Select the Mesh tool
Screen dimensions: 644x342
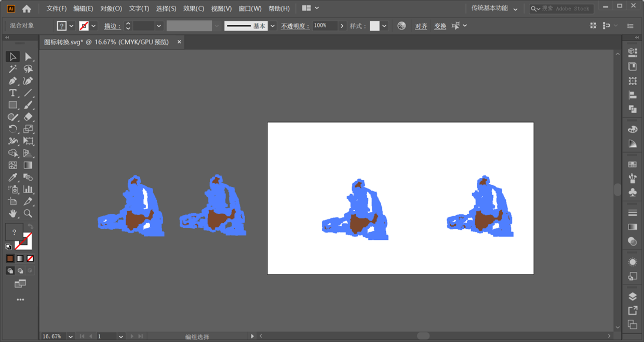click(13, 166)
